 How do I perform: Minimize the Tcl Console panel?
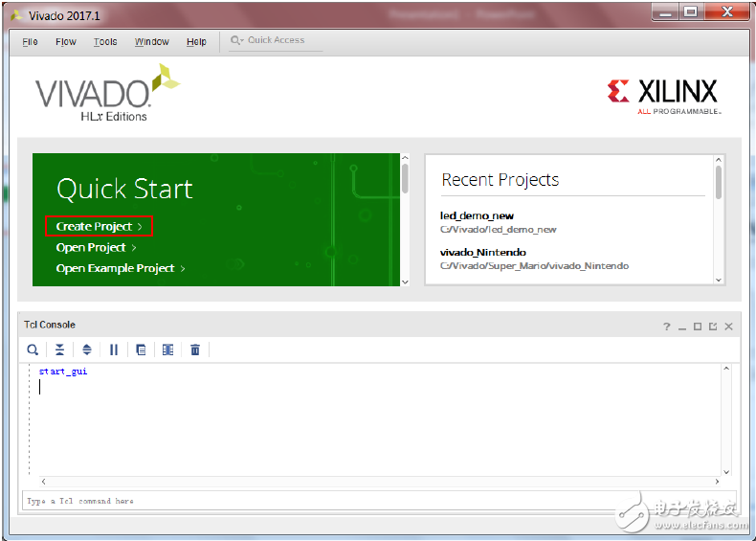(x=682, y=327)
